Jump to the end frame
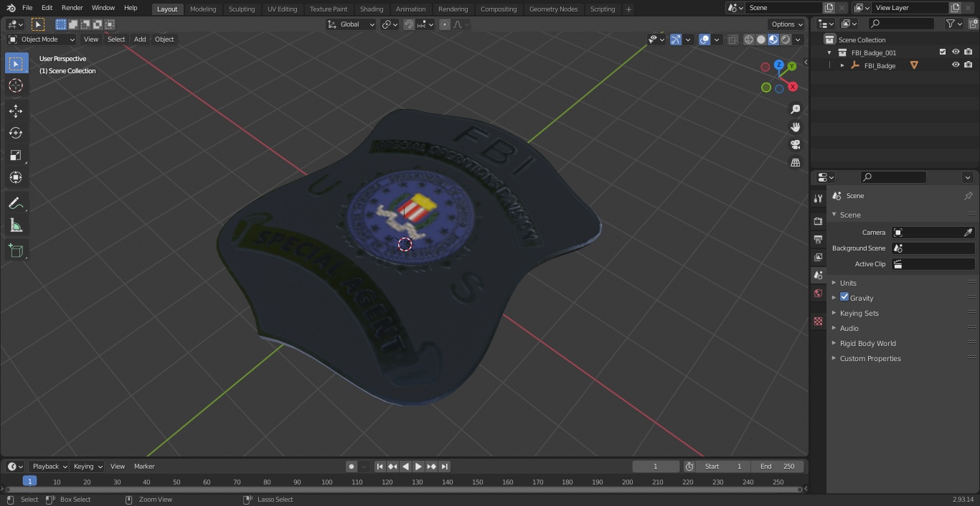 445,467
